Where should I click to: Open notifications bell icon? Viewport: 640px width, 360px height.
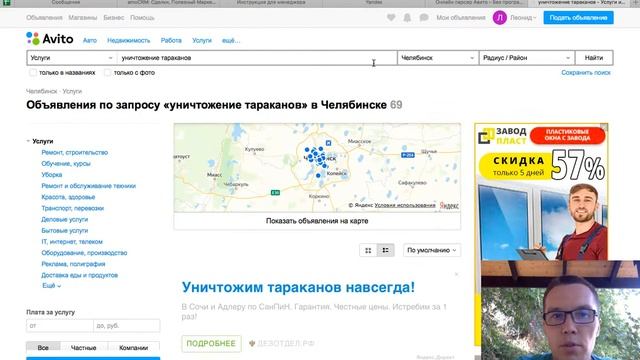(x=407, y=18)
